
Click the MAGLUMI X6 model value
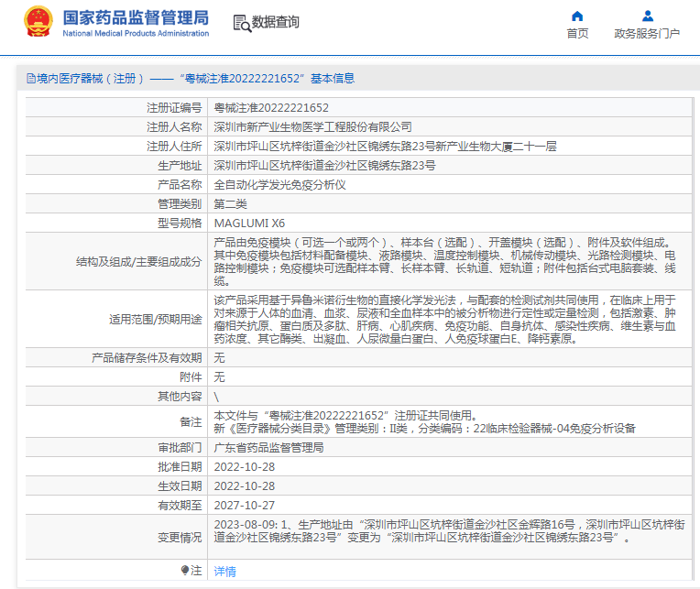(249, 223)
